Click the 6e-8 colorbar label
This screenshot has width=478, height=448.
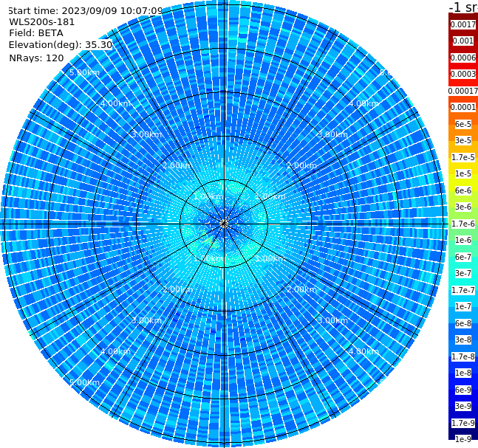tap(463, 323)
